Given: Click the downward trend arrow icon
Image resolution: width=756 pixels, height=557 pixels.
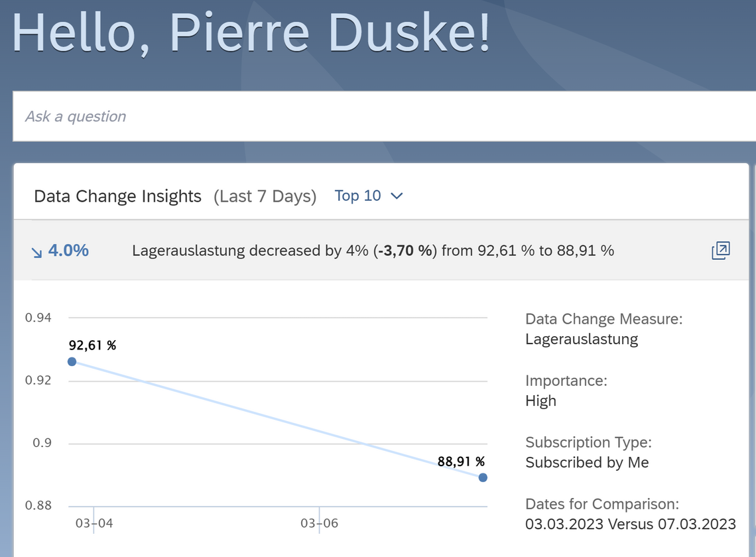Looking at the screenshot, I should point(36,252).
